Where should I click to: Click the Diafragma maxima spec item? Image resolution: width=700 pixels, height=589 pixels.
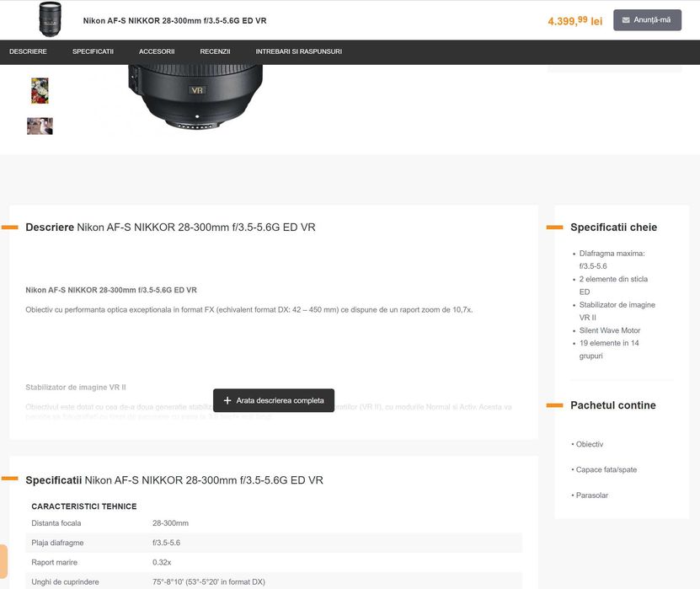pyautogui.click(x=612, y=260)
